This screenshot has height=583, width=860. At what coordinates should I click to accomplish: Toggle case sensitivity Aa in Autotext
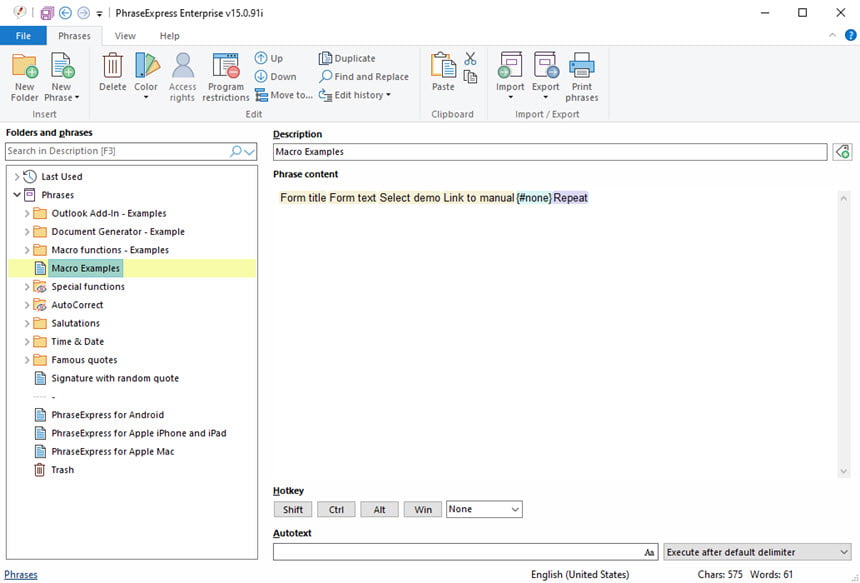[649, 552]
